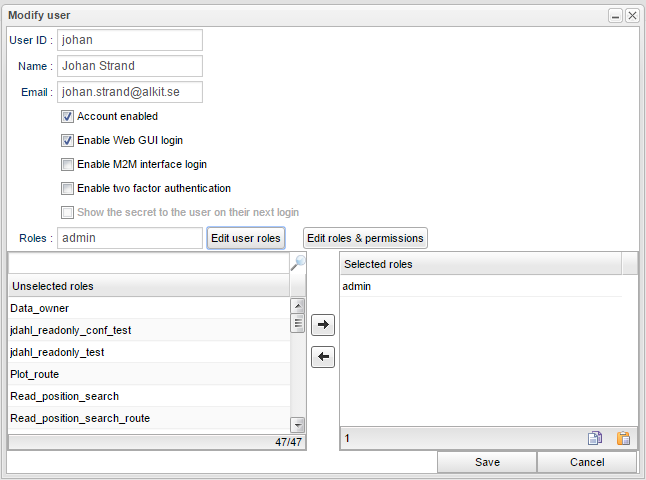Viewport: 646px width, 480px height.
Task: Click paste clipboard icon below selected roles
Action: point(623,438)
